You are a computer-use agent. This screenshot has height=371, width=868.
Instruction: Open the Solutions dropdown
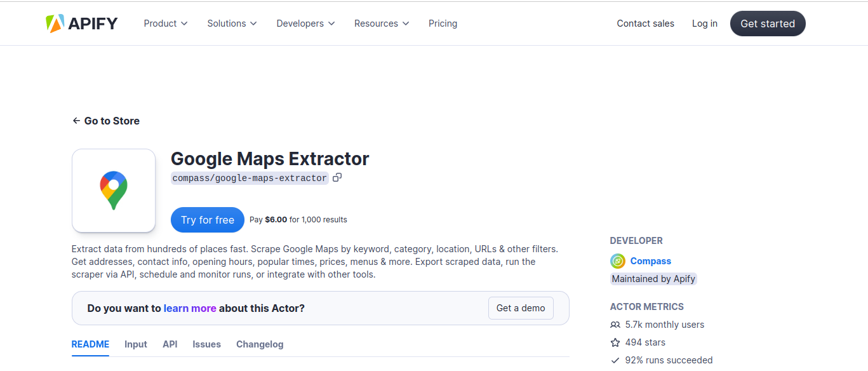pyautogui.click(x=232, y=24)
